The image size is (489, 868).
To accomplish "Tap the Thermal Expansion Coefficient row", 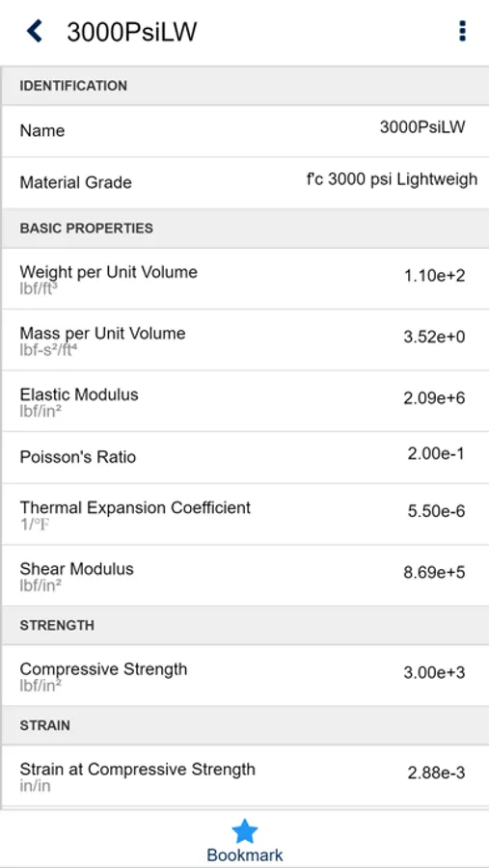I will tap(245, 514).
